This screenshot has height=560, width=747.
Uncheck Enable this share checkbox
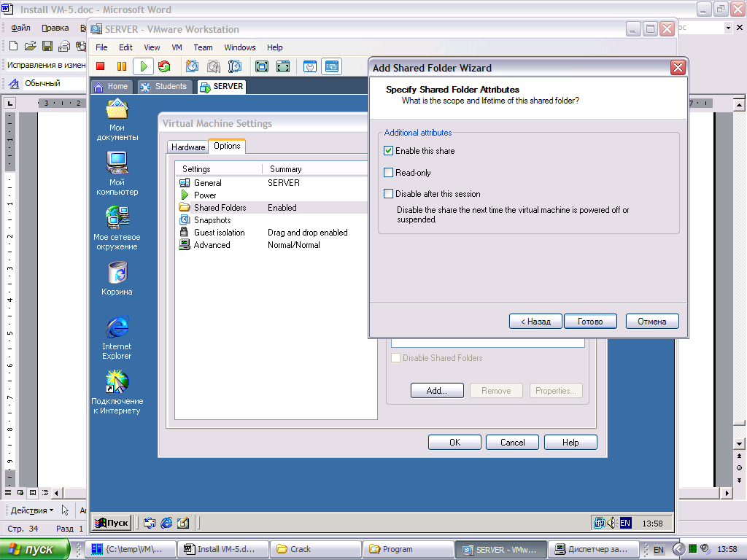pyautogui.click(x=388, y=150)
